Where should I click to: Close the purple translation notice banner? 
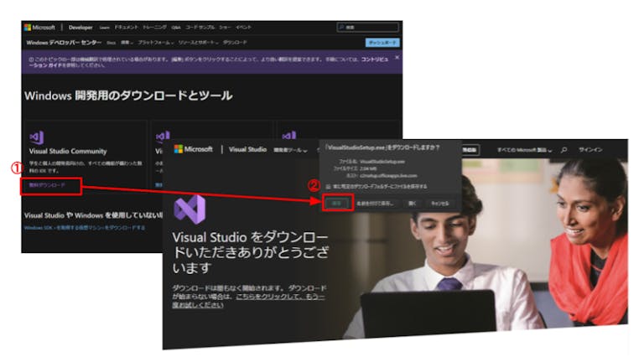coord(397,58)
